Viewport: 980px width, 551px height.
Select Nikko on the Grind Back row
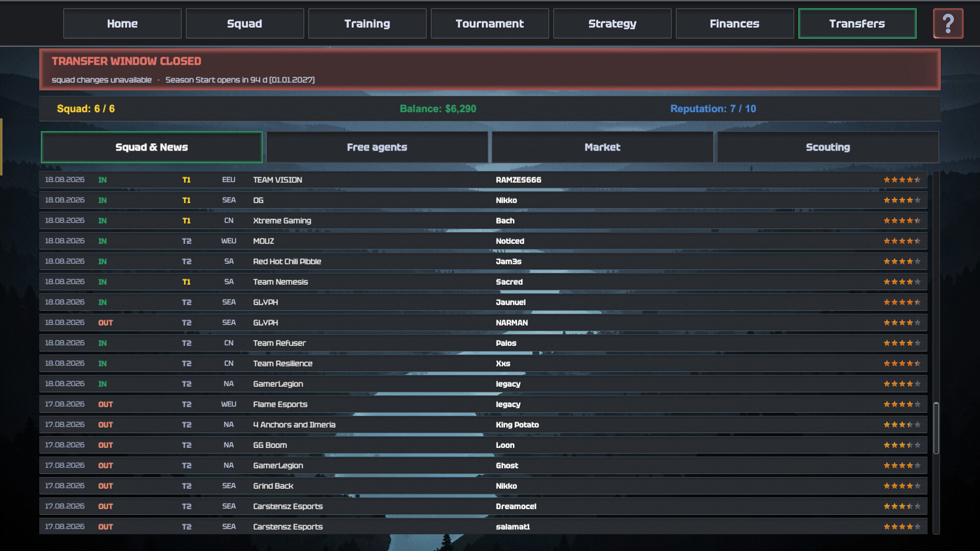(x=506, y=486)
